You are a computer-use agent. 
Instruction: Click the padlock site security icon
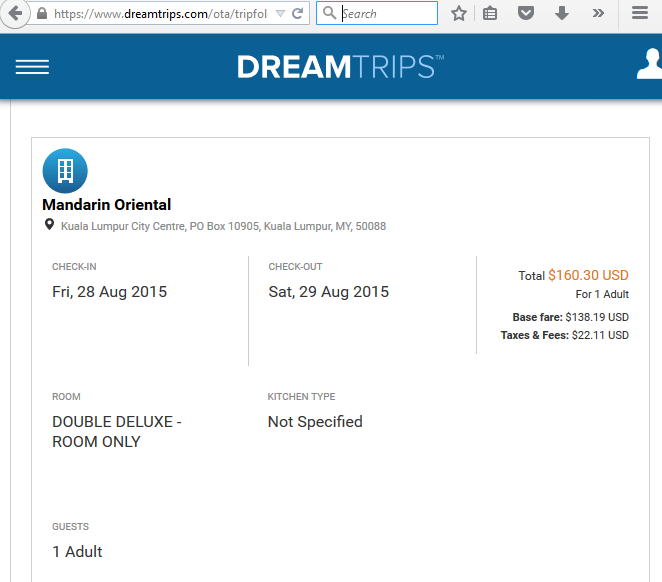click(x=42, y=14)
